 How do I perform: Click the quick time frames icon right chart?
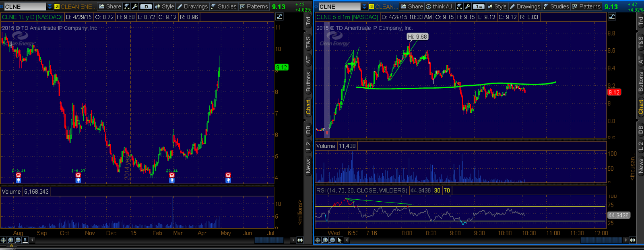[x=460, y=6]
